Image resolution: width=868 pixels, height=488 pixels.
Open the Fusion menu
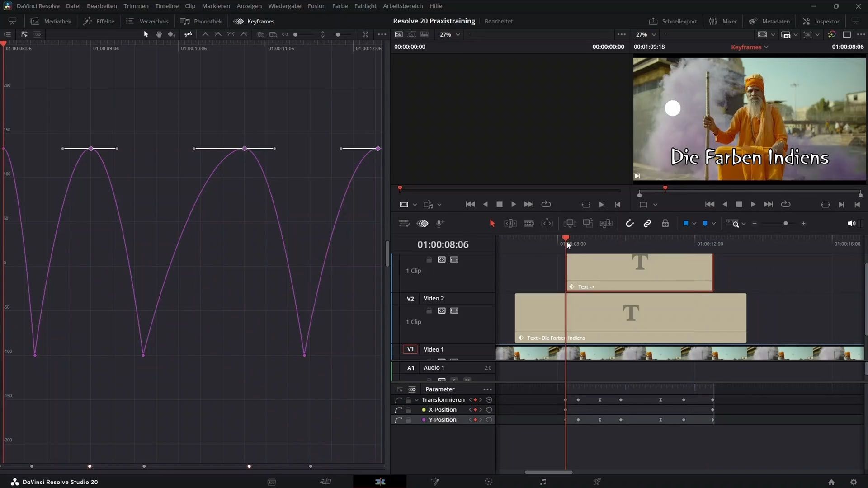(x=316, y=6)
